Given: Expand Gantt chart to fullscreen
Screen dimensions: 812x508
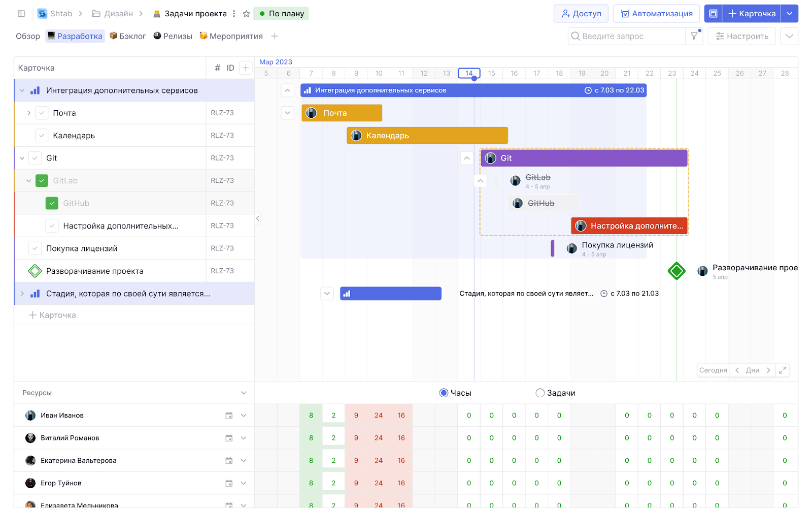Looking at the screenshot, I should [x=783, y=370].
